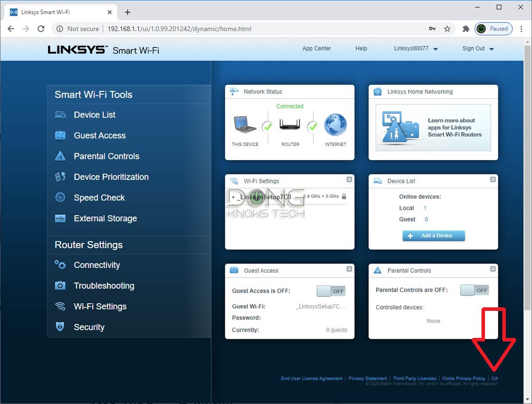The height and width of the screenshot is (404, 532).
Task: Click the Troubleshooting first-aid icon
Action: tap(60, 286)
